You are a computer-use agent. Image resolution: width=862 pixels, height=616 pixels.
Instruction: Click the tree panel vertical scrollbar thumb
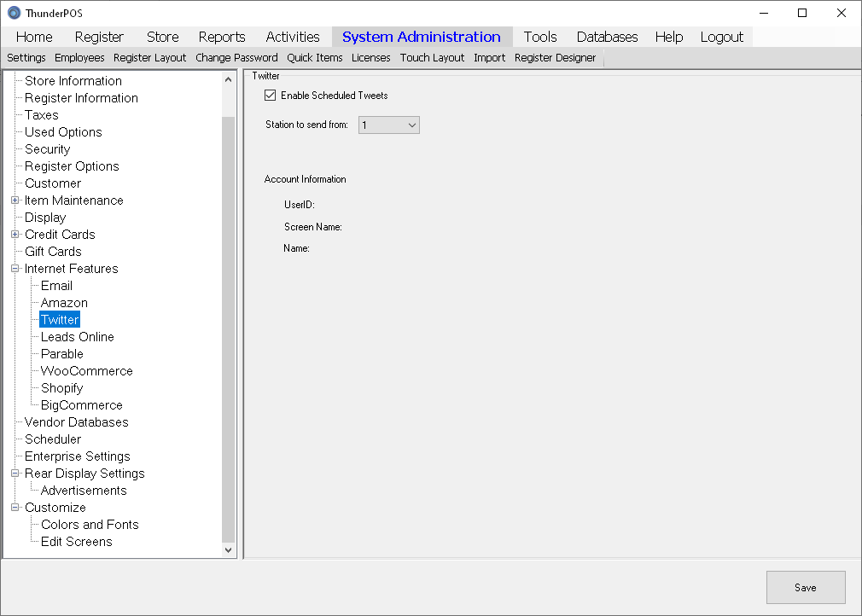[x=228, y=328]
